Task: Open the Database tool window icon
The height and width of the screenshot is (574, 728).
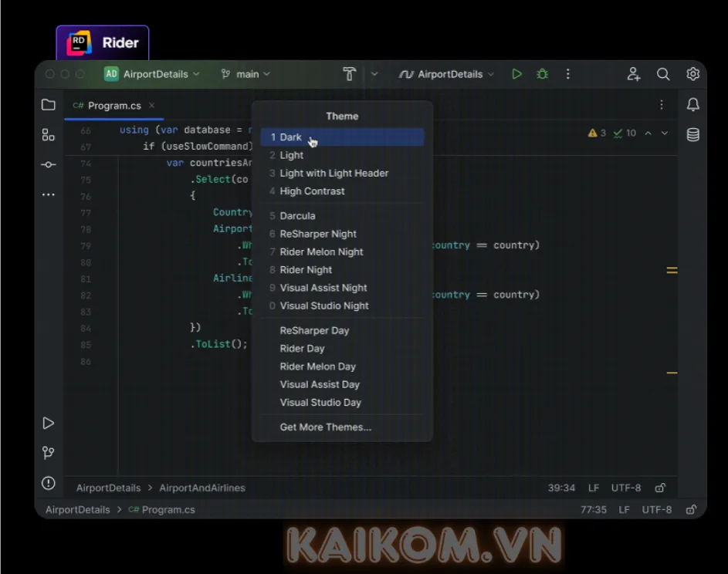Action: (692, 133)
